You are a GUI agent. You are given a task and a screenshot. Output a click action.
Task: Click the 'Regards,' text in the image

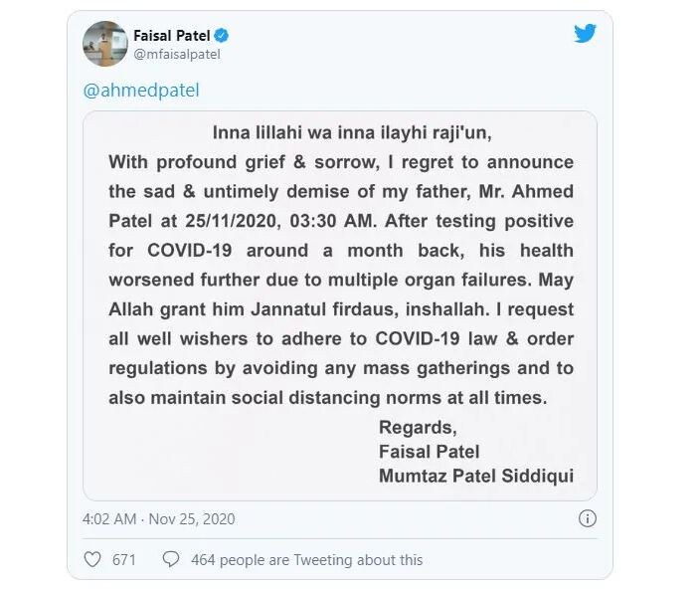point(418,428)
